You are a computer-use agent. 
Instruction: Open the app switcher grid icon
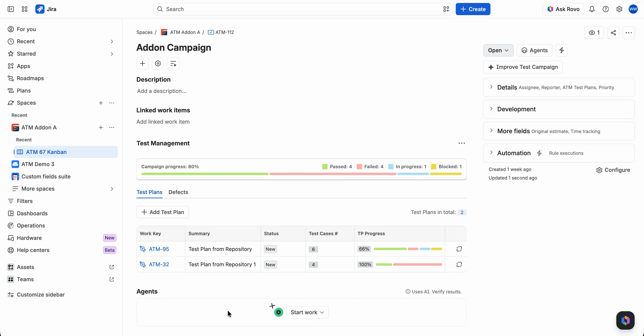24,9
